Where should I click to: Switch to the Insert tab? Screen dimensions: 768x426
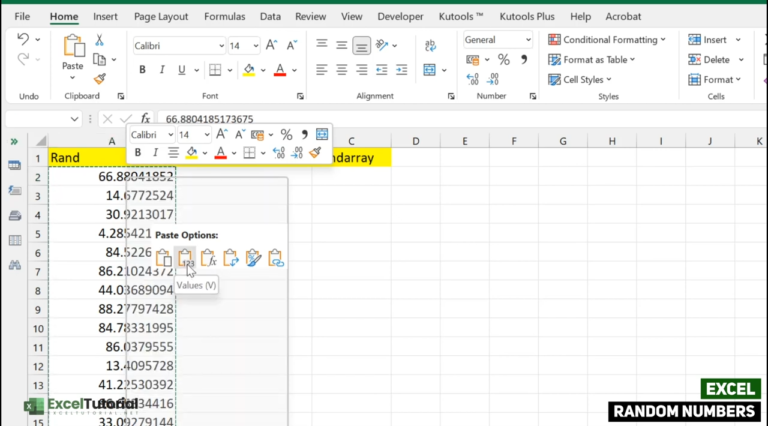pyautogui.click(x=105, y=17)
